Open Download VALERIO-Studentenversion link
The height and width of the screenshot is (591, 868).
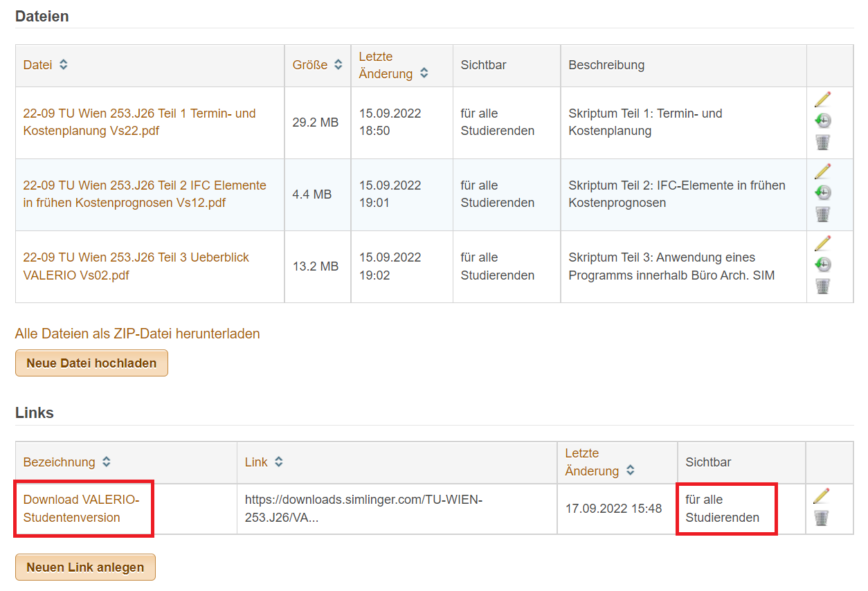[x=81, y=509]
